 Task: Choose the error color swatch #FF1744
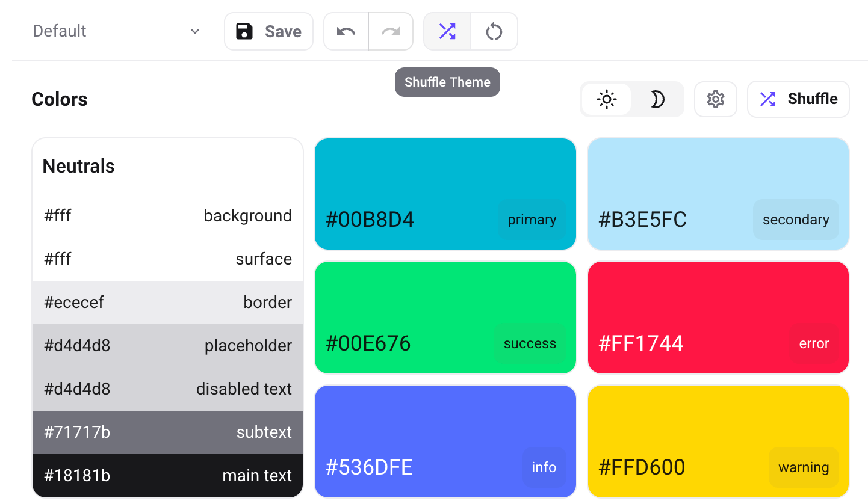click(718, 317)
